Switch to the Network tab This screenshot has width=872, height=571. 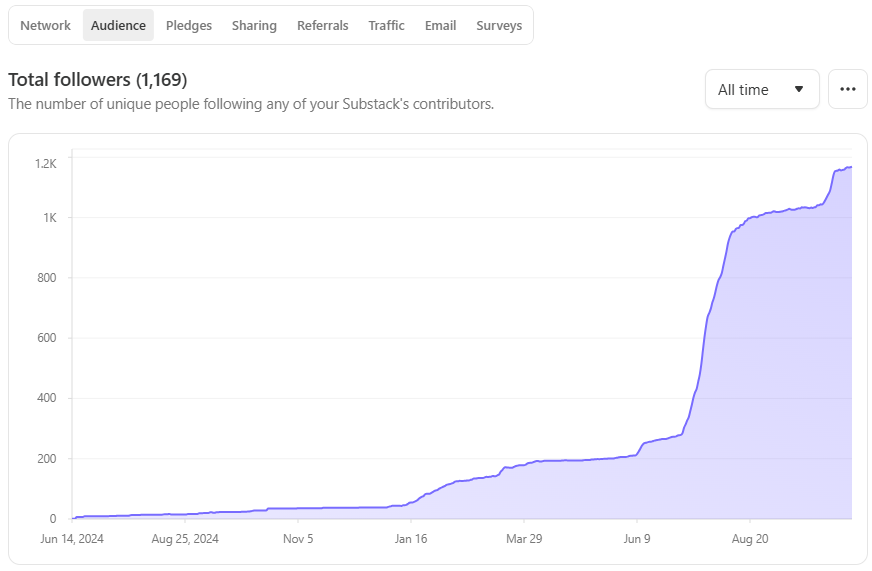tap(46, 26)
